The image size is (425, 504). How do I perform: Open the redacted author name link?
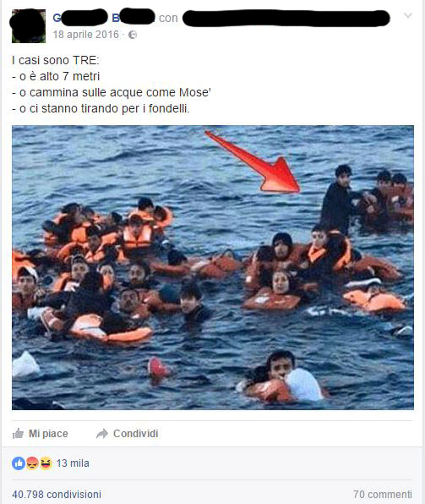(103, 18)
